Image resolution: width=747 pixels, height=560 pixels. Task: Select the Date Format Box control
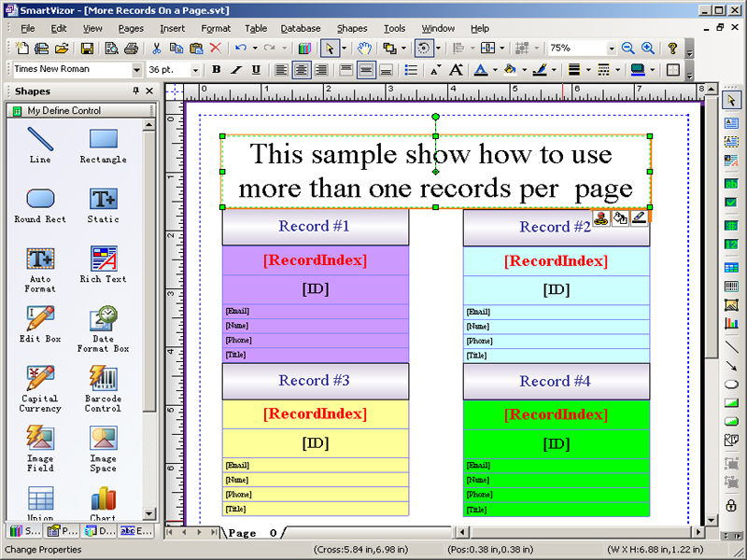point(104,329)
